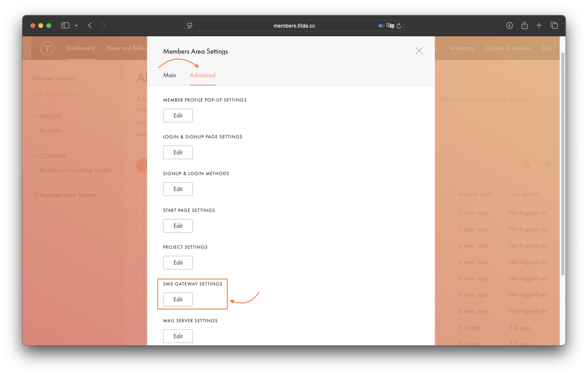Open the member list filter icon
This screenshot has height=375, width=588.
[x=548, y=165]
